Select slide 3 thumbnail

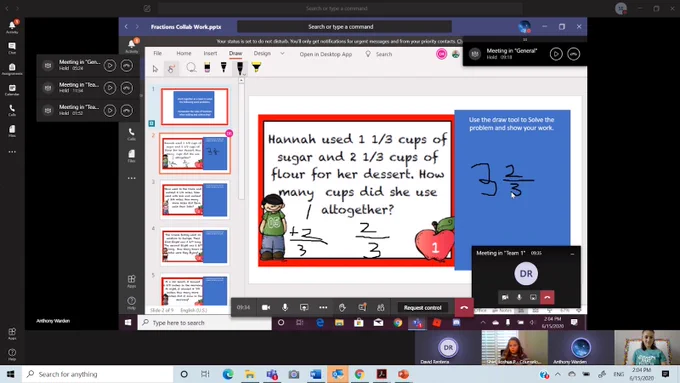(x=194, y=200)
